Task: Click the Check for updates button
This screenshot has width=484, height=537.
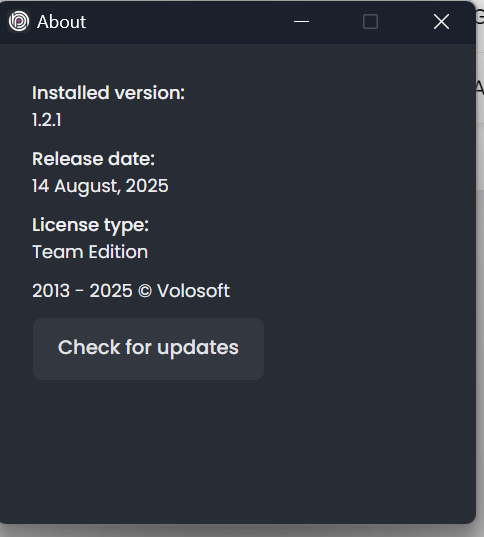Action: coord(148,349)
